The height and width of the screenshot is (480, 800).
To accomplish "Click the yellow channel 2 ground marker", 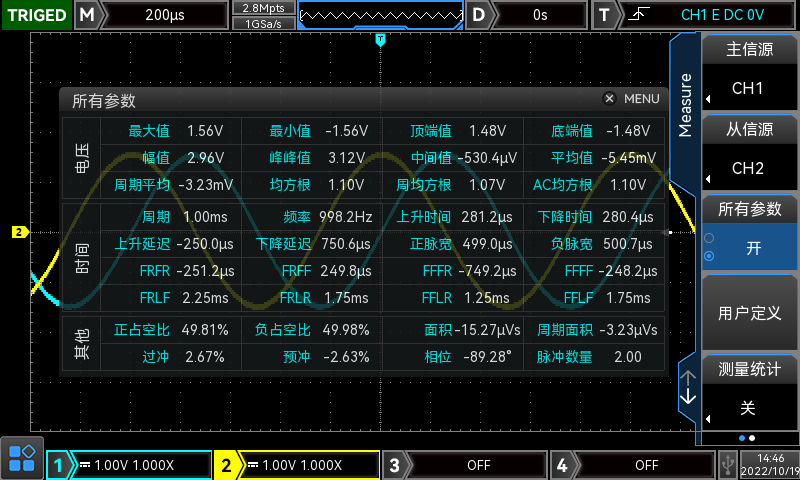I will 18,232.
